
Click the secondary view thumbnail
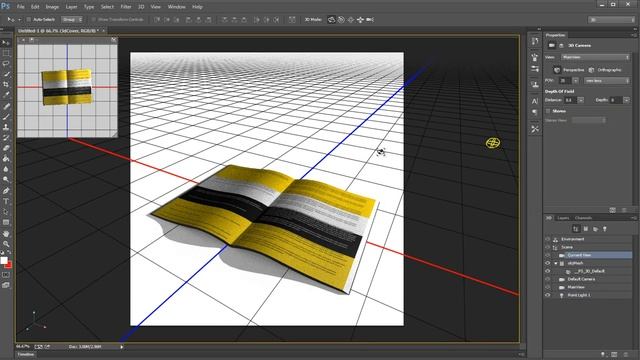[x=67, y=90]
